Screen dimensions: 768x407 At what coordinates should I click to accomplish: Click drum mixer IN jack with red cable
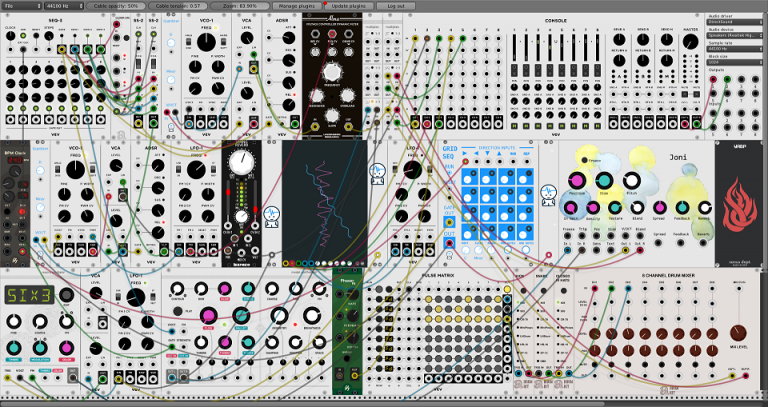tap(595, 289)
